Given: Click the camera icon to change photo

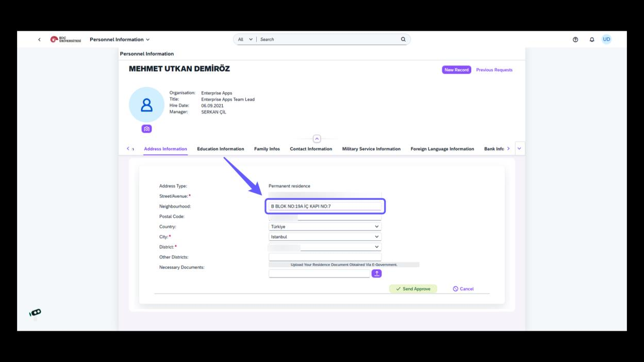Looking at the screenshot, I should pos(147,129).
